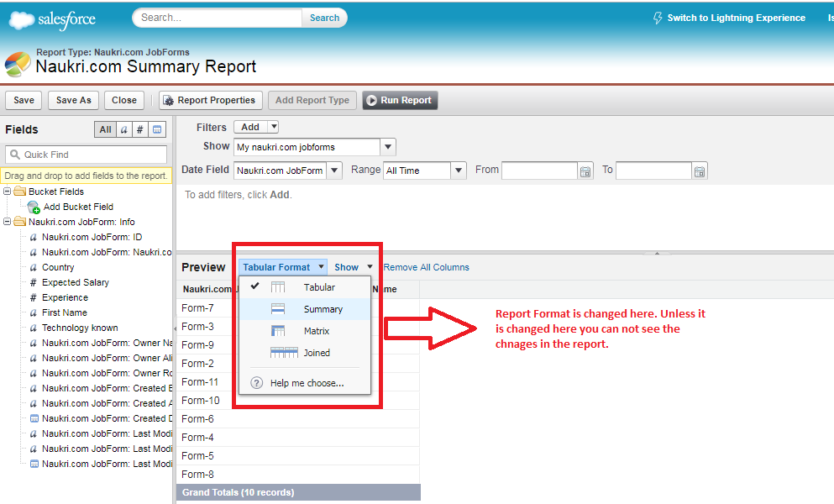
Task: Collapse the filters pane with the divider arrow
Action: [657, 253]
